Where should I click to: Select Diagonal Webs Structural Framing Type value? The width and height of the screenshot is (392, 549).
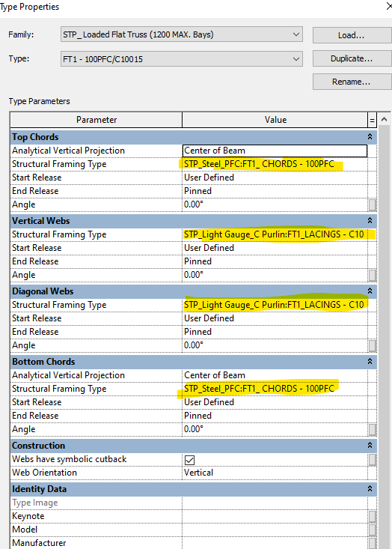pos(275,305)
